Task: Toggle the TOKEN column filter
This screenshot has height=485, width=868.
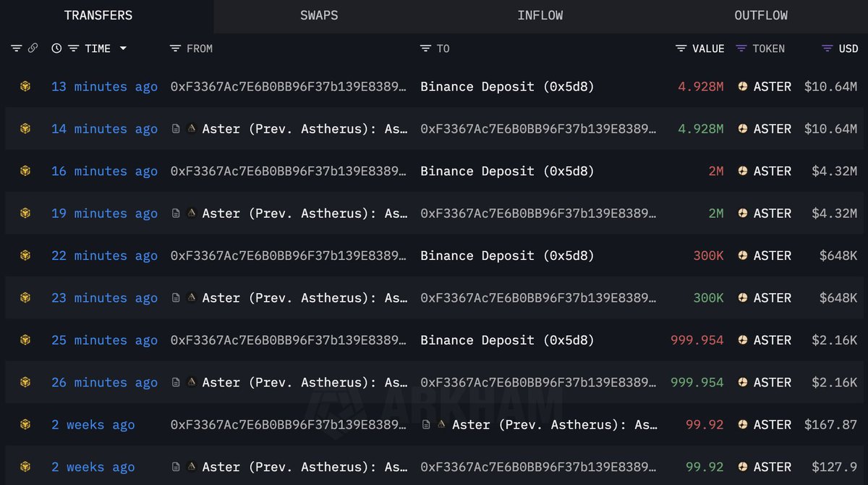Action: (741, 48)
